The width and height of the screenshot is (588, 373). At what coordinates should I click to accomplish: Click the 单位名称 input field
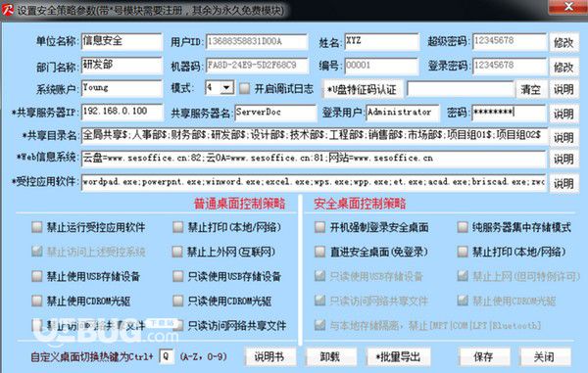pos(122,41)
